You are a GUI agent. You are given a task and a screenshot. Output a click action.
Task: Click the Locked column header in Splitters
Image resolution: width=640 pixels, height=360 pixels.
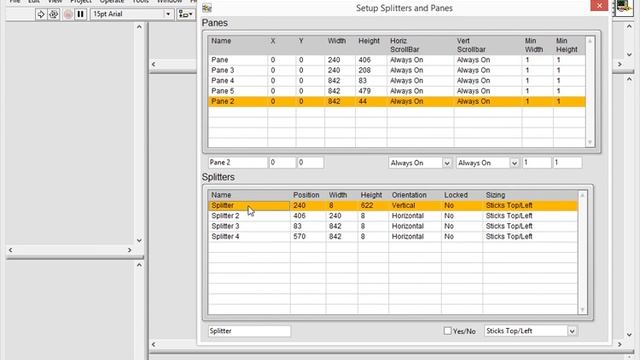tap(456, 195)
